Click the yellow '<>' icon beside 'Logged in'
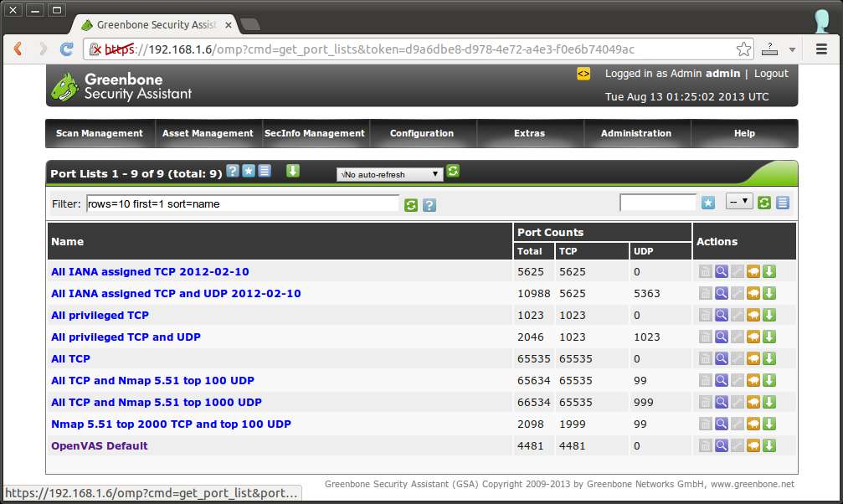This screenshot has width=843, height=504. [583, 74]
